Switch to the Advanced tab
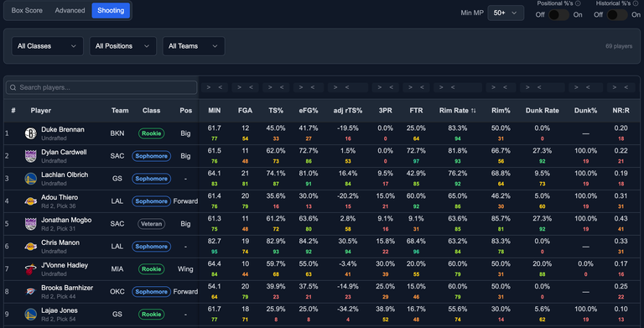 (x=70, y=10)
